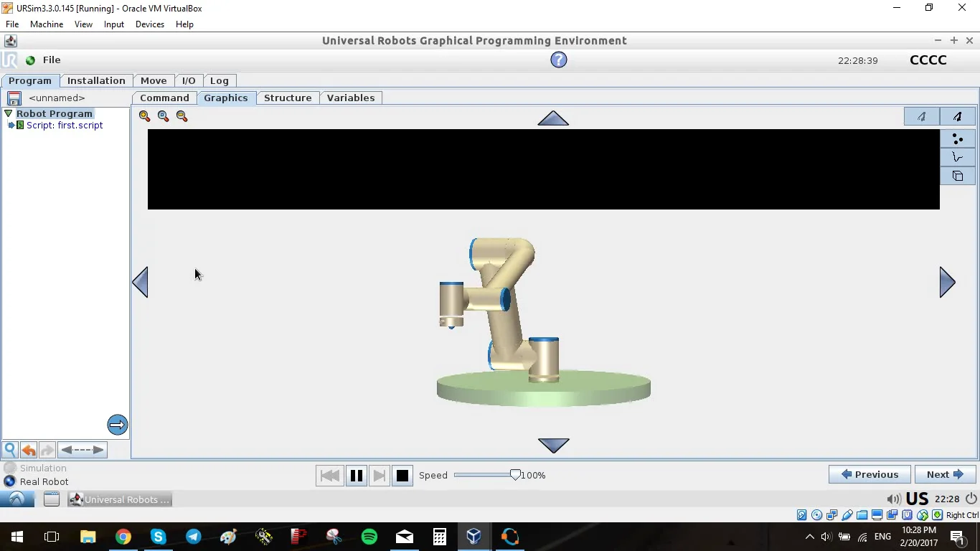
Task: Click the Speed slider handle
Action: click(x=515, y=474)
